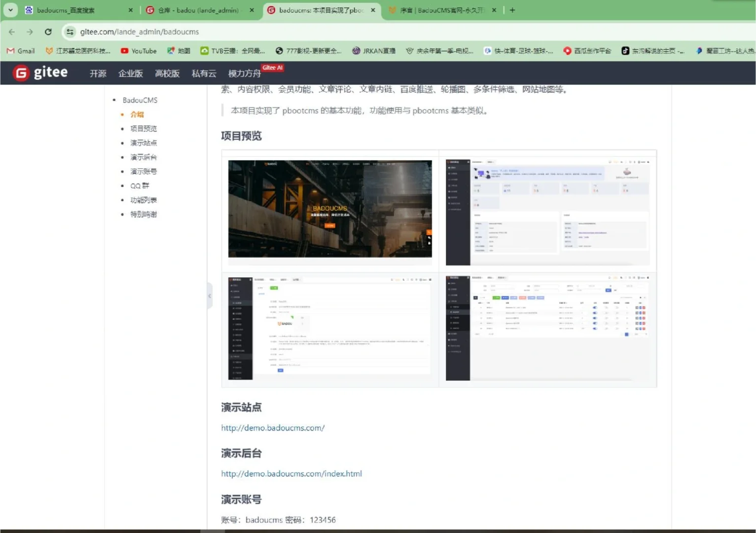
Task: Click the 企业版 menu item
Action: coord(130,73)
